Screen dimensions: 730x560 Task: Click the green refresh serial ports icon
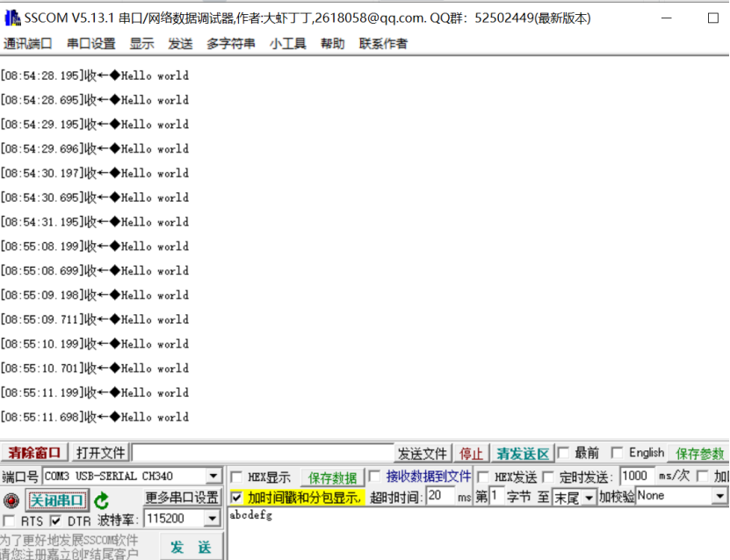[x=99, y=499]
